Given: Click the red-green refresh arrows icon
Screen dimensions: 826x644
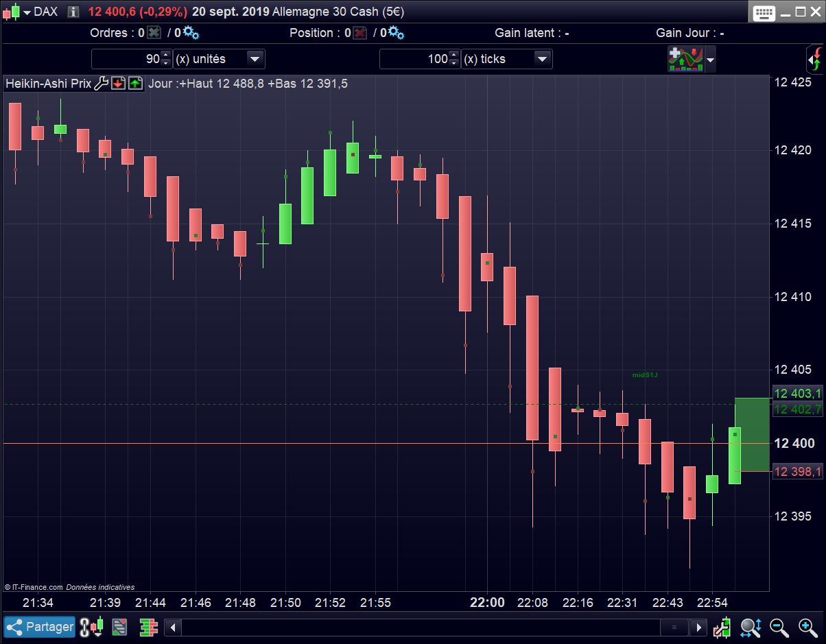Looking at the screenshot, I should click(814, 60).
